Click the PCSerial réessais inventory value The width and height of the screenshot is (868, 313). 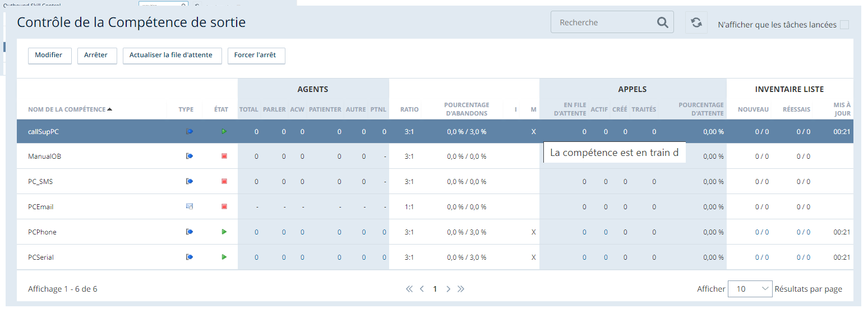click(804, 257)
